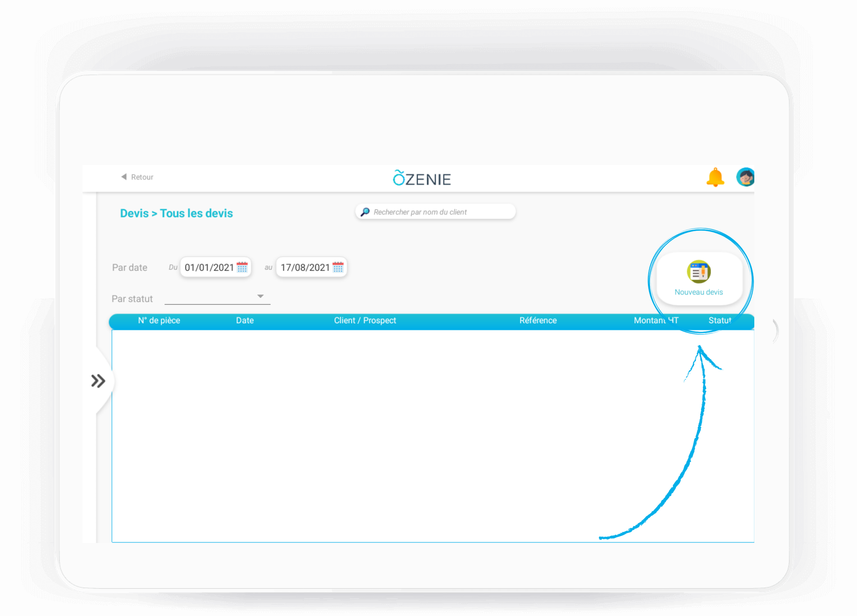Click the Référence column header
Viewport: 857px width, 616px height.
click(x=538, y=320)
